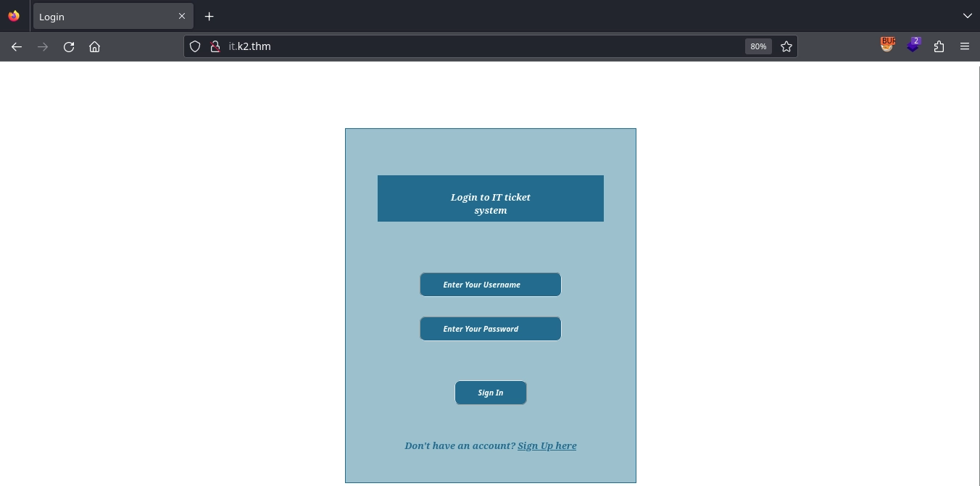Open the purple extension with badge 2
This screenshot has height=486, width=980.
pyautogui.click(x=913, y=45)
